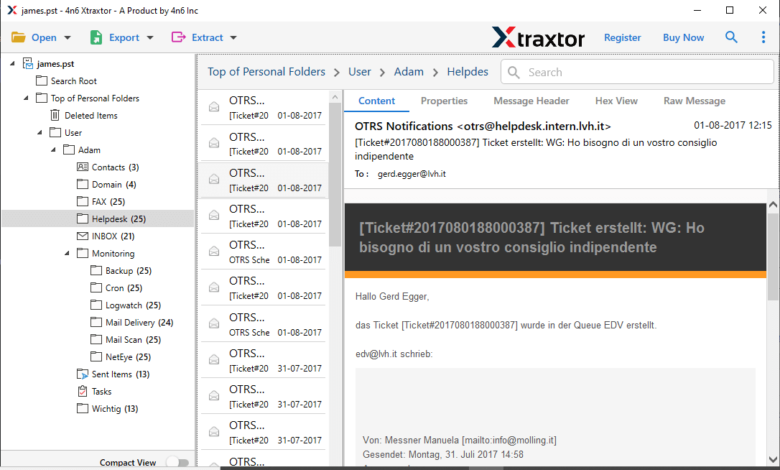This screenshot has height=470, width=780.
Task: Click the Buy Now link
Action: (x=683, y=38)
